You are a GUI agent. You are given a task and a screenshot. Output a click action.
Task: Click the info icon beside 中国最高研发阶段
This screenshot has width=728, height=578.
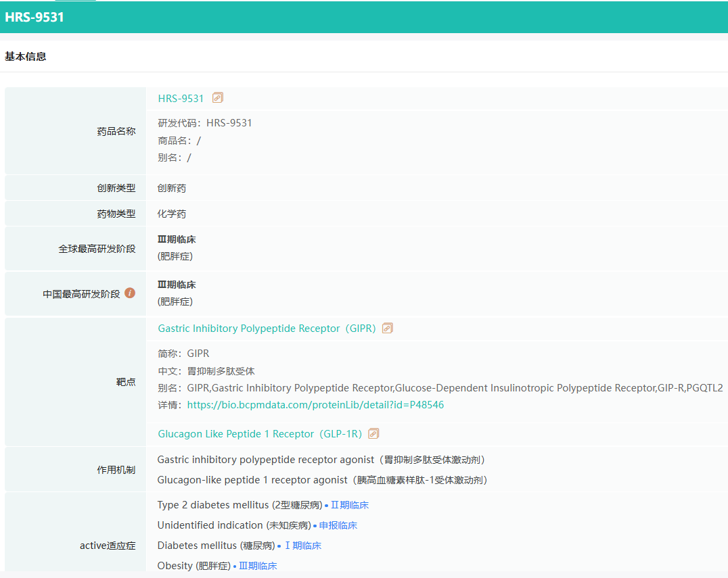coord(130,293)
